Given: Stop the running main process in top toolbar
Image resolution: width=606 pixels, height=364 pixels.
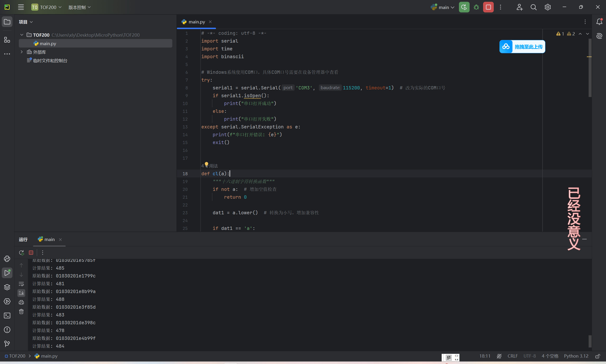Looking at the screenshot, I should [488, 7].
